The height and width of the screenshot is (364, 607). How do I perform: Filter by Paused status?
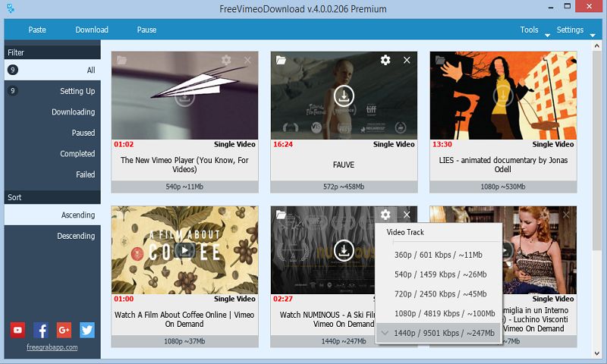[52, 133]
